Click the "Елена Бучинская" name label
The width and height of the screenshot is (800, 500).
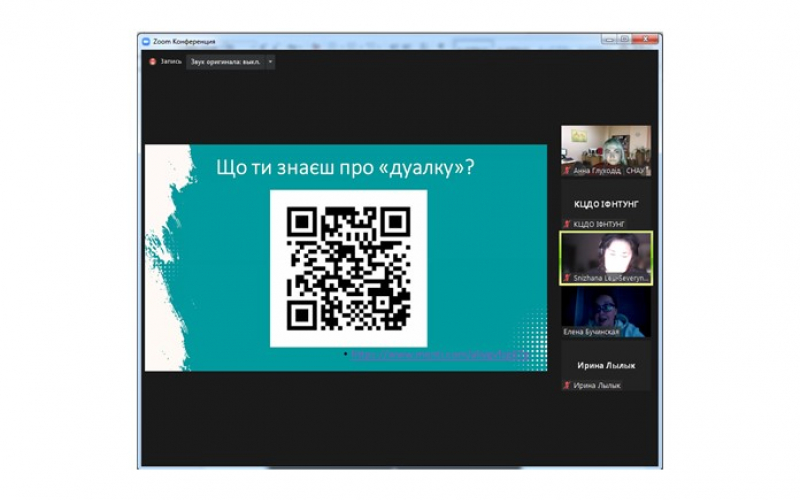(x=591, y=332)
